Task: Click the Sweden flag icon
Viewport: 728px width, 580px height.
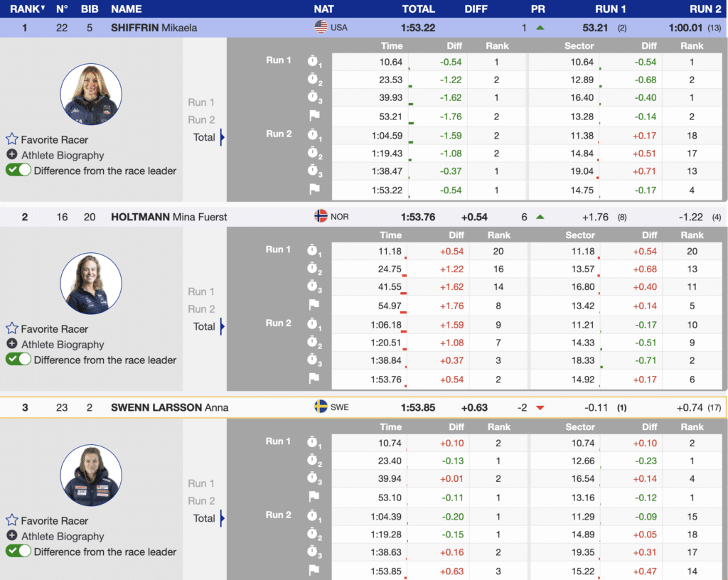Action: point(321,407)
